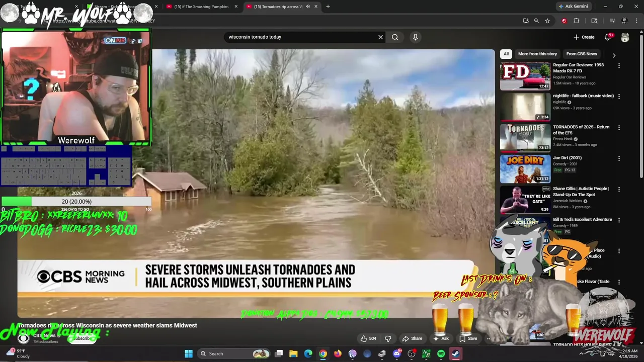644x362 pixels.
Task: Select the From CBS News chip
Action: pyautogui.click(x=582, y=54)
